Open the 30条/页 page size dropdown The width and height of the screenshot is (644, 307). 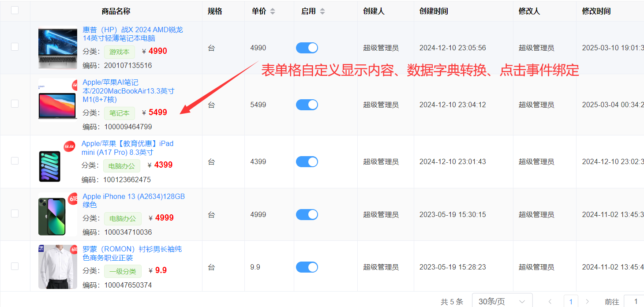click(x=502, y=302)
